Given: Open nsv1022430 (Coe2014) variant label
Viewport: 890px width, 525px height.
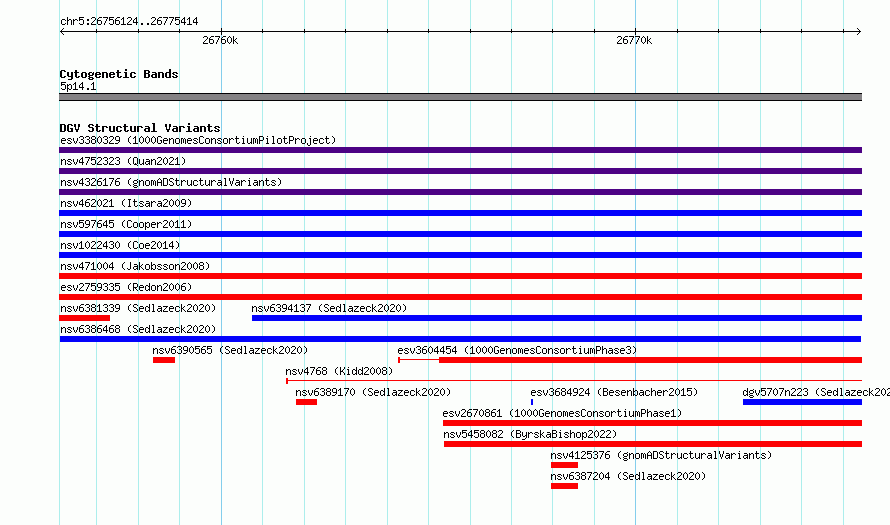Looking at the screenshot, I should [120, 245].
